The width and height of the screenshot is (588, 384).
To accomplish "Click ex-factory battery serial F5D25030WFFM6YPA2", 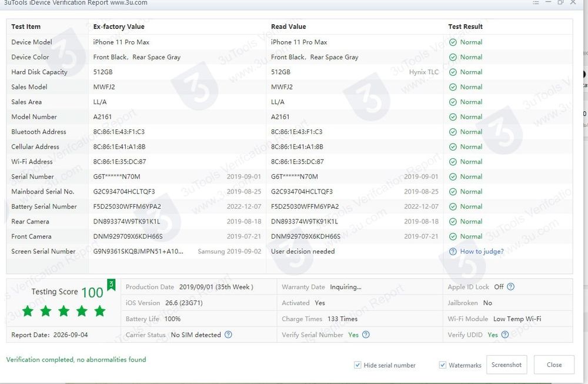I will point(127,206).
